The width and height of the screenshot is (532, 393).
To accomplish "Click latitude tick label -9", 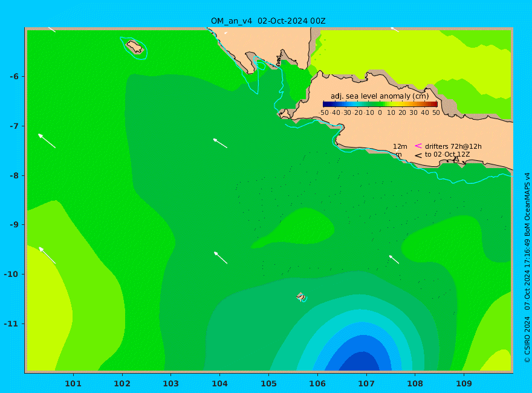I will tap(15, 225).
